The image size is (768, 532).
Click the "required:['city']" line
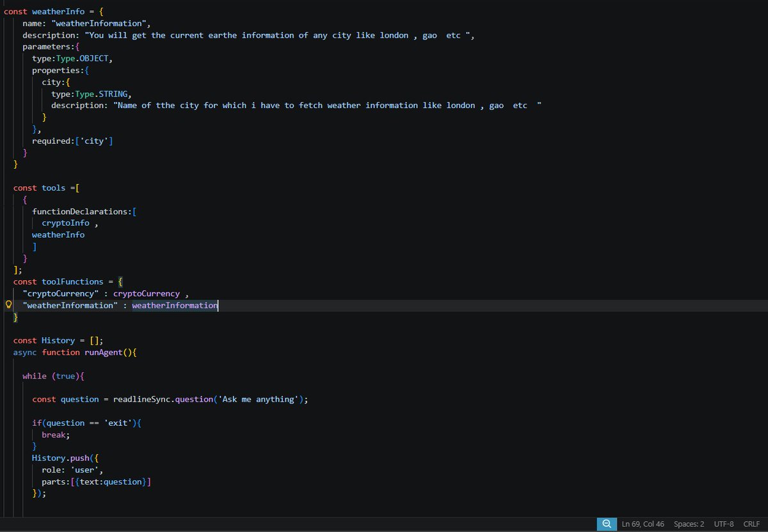[73, 141]
